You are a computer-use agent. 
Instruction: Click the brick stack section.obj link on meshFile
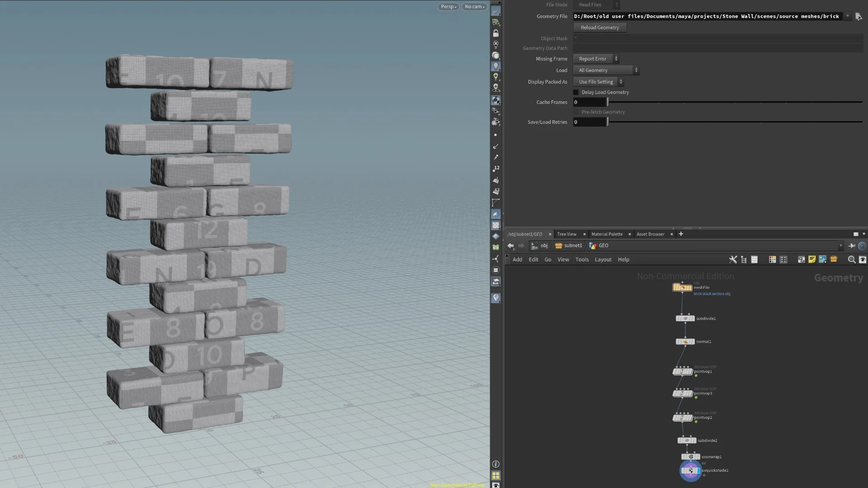coord(712,294)
